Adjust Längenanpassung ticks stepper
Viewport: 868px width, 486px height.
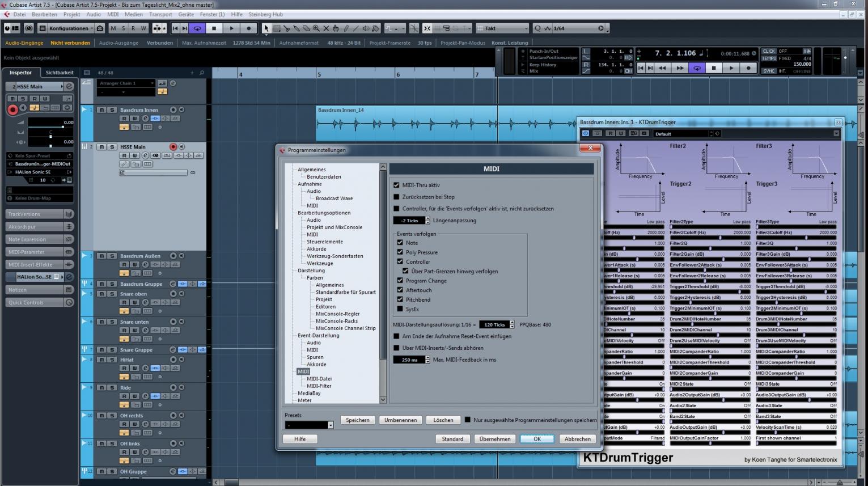click(x=427, y=221)
